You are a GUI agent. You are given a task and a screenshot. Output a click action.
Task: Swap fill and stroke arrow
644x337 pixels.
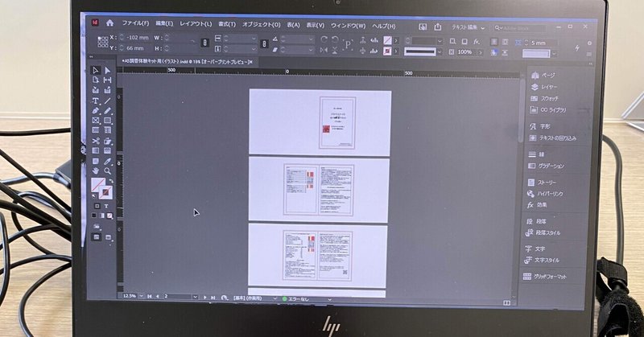pos(111,181)
